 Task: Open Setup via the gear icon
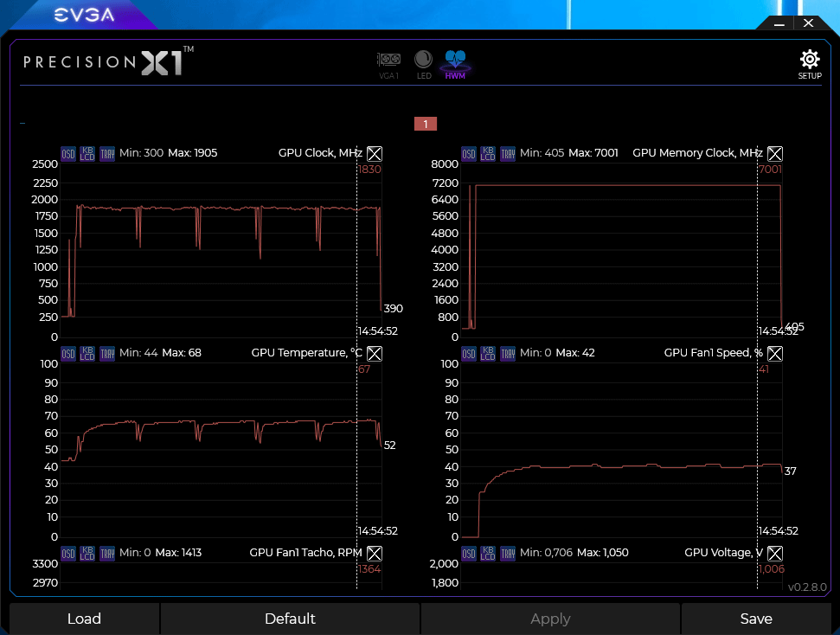click(809, 61)
